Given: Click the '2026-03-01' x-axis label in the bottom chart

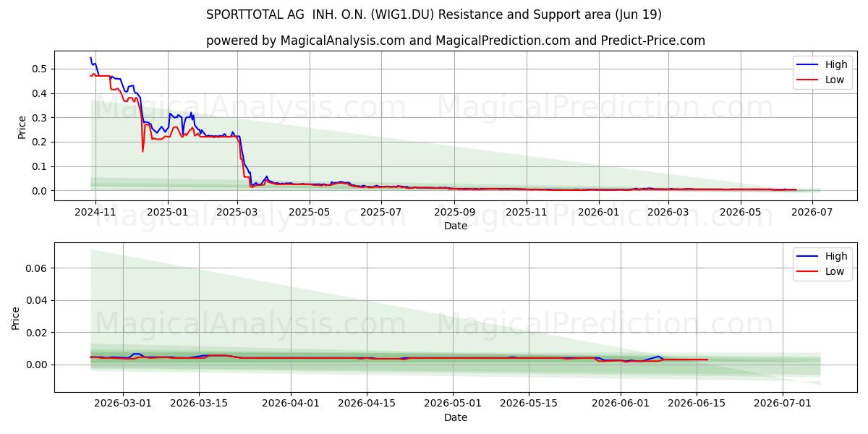Looking at the screenshot, I should (123, 404).
